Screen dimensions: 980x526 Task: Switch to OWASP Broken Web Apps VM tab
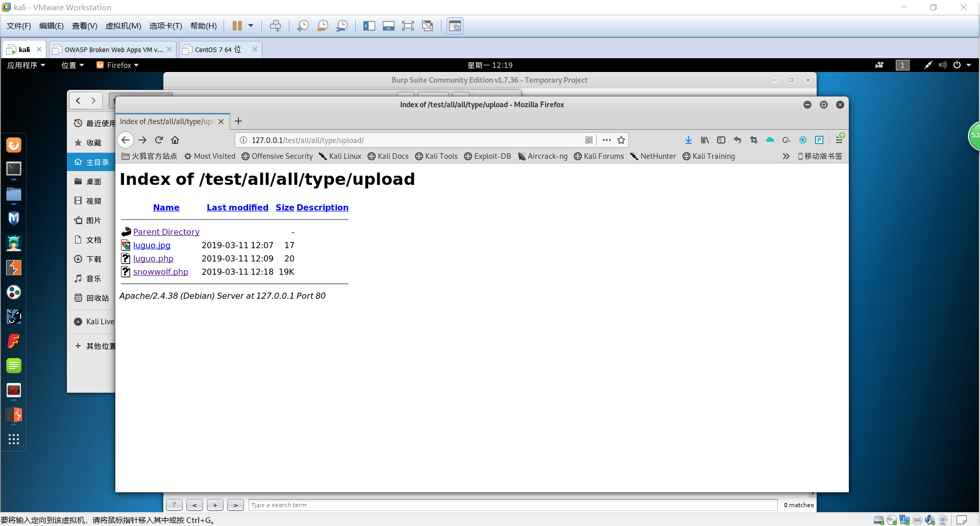(113, 50)
